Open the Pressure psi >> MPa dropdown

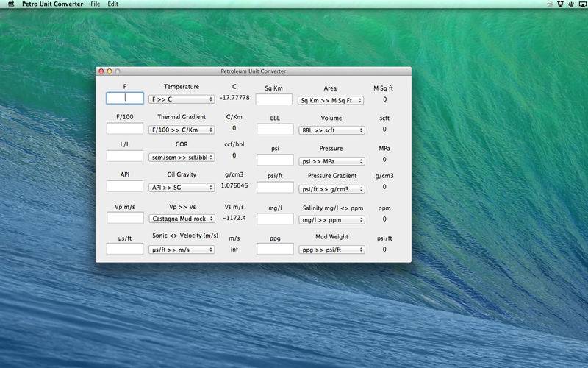[x=331, y=161]
